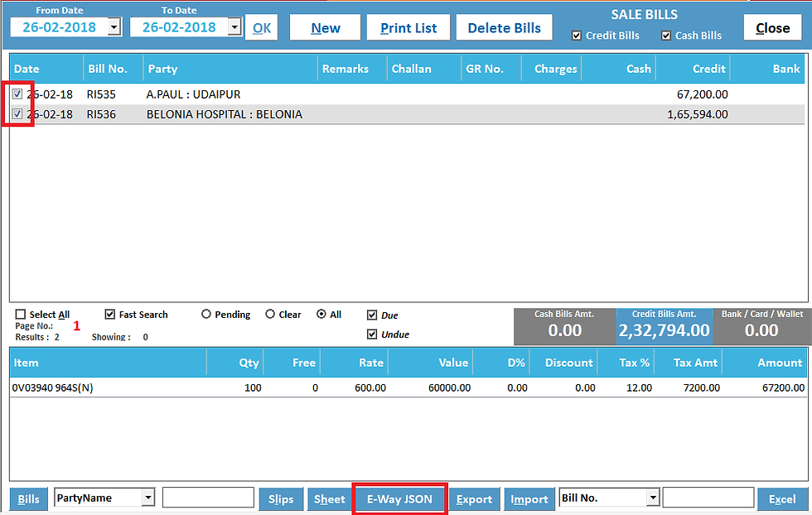Click the Item column header
Viewport: 812px width, 515px height.
[108, 363]
